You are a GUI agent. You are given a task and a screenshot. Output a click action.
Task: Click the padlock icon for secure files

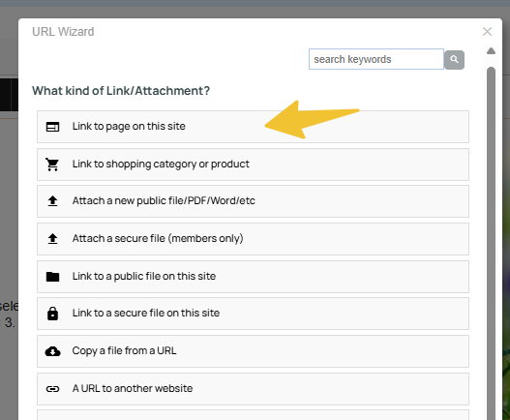click(x=52, y=314)
